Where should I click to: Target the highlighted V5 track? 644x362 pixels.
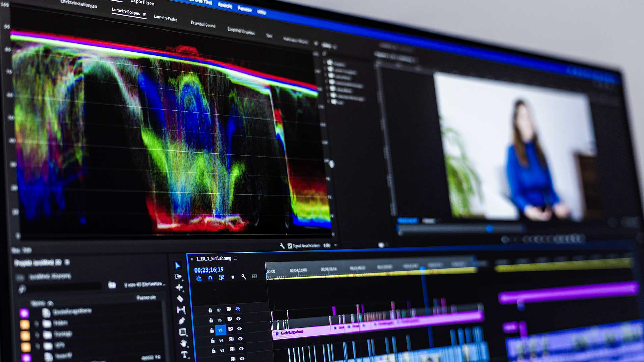tap(220, 330)
